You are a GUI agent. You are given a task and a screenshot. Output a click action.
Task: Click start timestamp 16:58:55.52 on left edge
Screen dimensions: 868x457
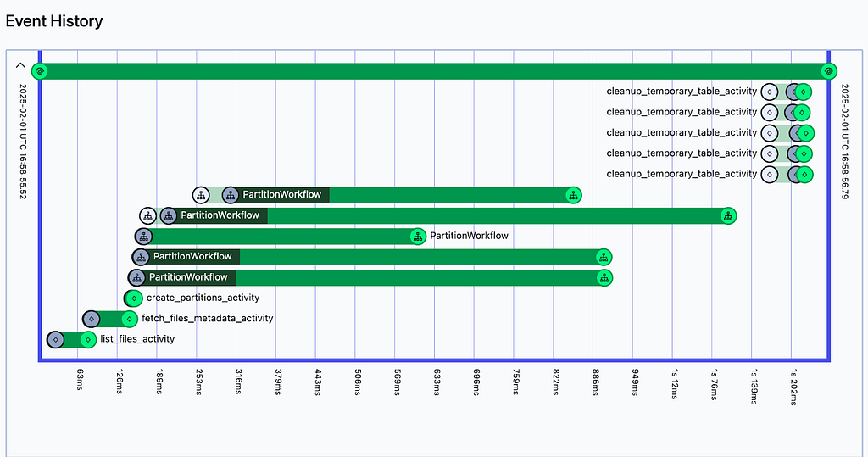click(x=23, y=142)
